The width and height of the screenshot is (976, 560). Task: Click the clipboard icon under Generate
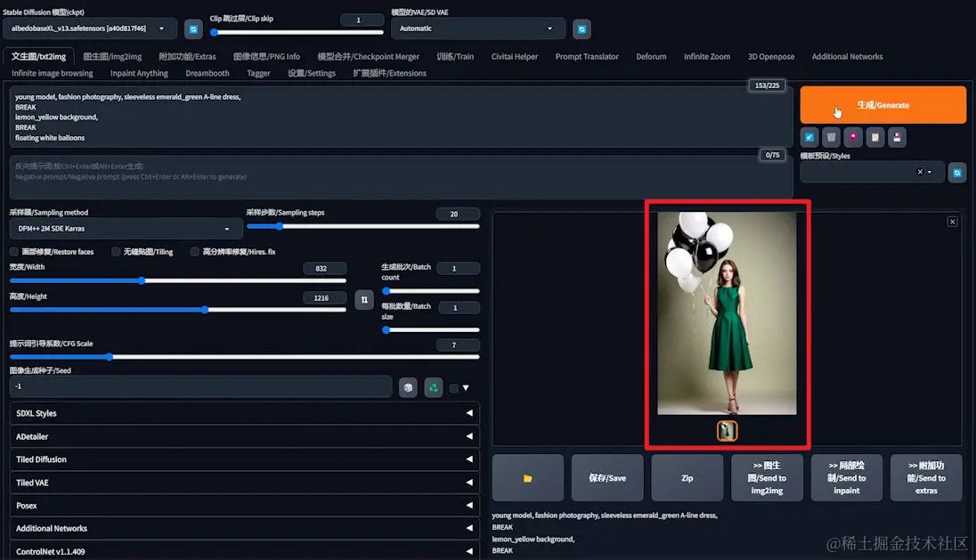click(874, 137)
